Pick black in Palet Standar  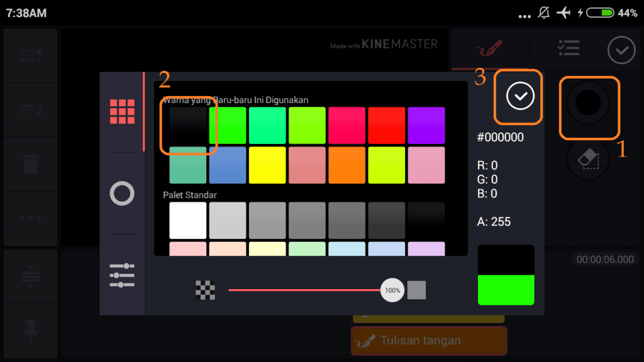426,221
